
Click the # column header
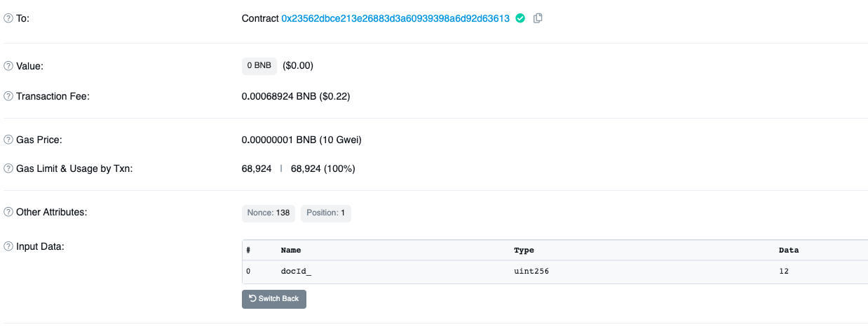tap(248, 250)
